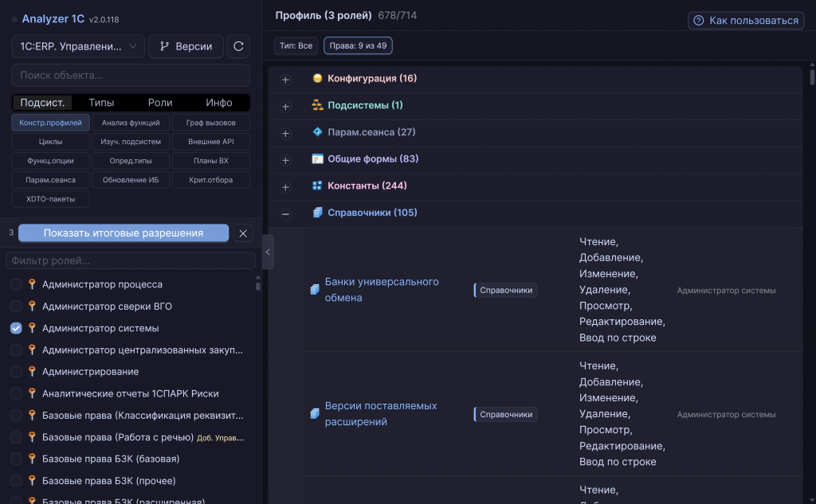Check Базовые права (Работа с речью) role
Viewport: 816px width, 504px height.
click(16, 437)
